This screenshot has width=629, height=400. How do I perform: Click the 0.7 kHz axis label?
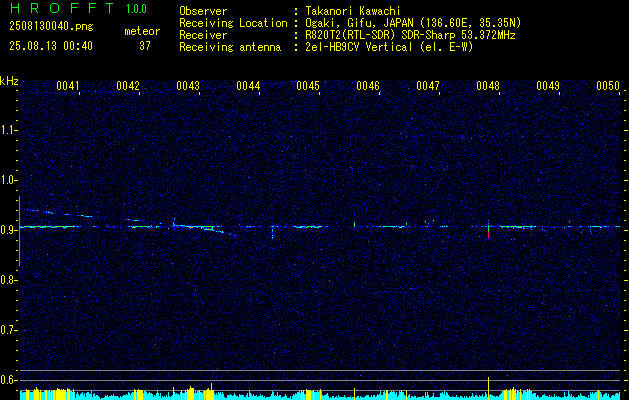pyautogui.click(x=8, y=330)
